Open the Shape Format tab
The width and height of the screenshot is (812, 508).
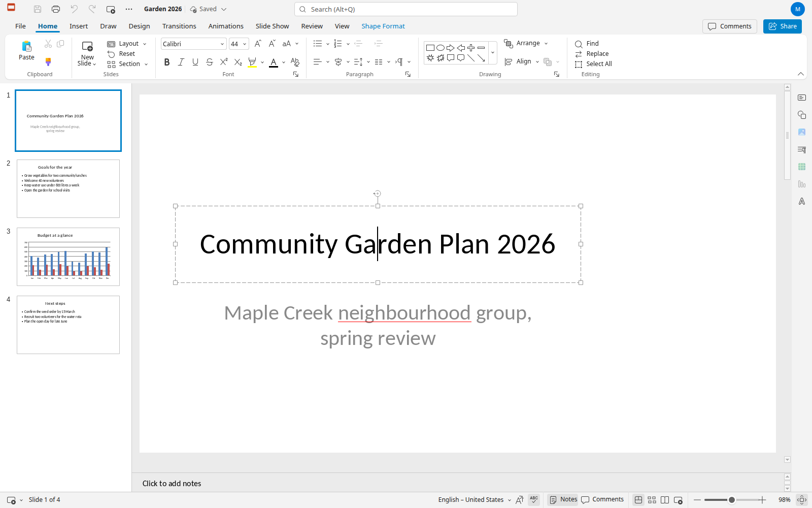point(383,26)
